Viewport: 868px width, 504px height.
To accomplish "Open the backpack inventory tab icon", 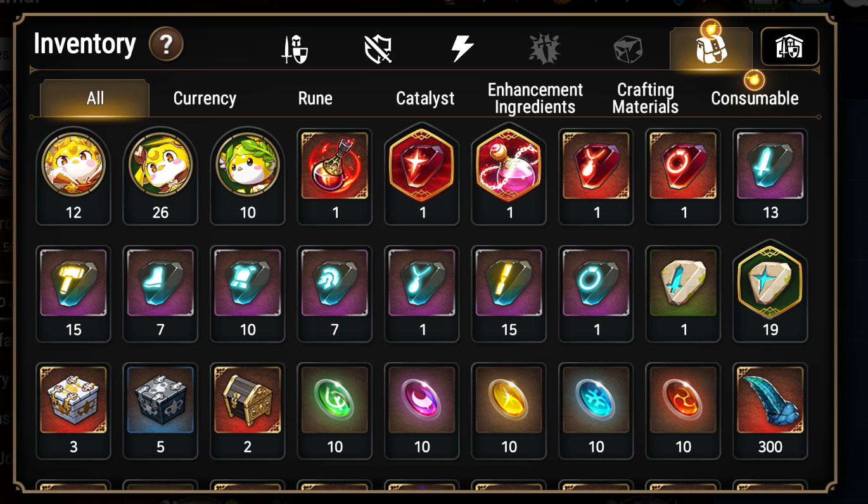I will [x=711, y=48].
